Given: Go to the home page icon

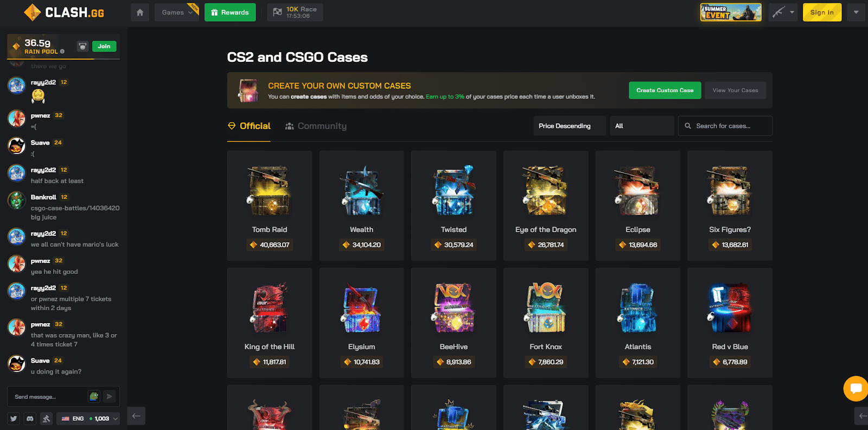Looking at the screenshot, I should click(140, 12).
